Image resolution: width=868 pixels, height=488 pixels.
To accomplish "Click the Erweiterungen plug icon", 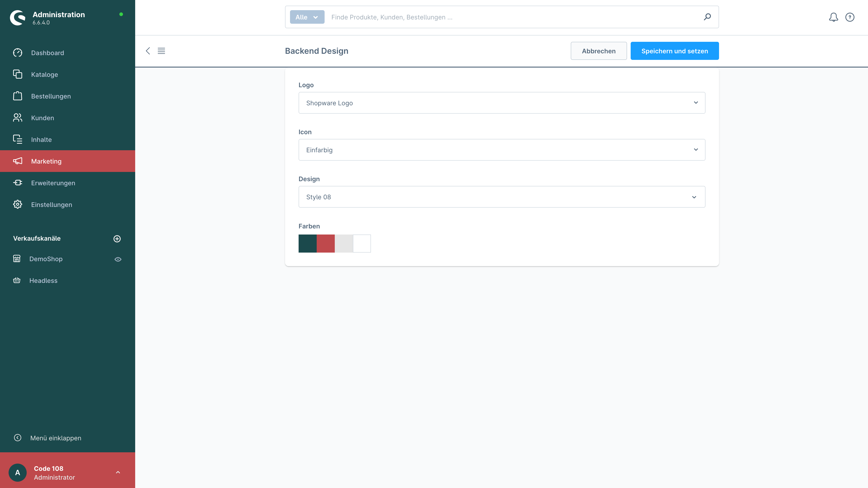I will [x=18, y=183].
